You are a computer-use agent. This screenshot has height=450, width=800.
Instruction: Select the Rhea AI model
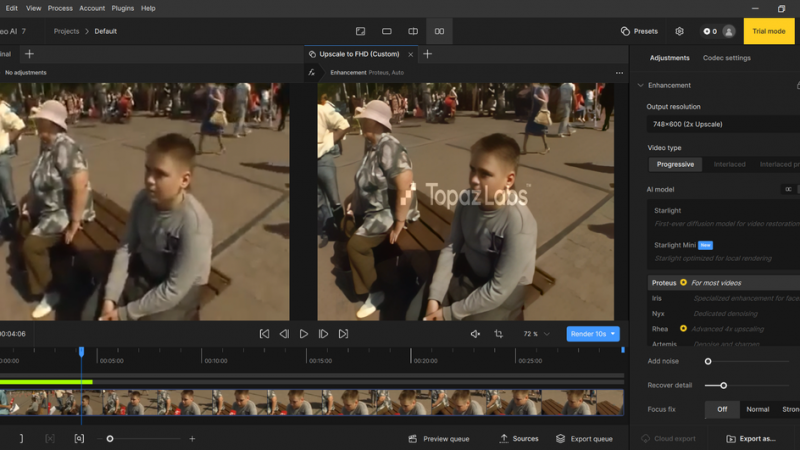(x=724, y=329)
